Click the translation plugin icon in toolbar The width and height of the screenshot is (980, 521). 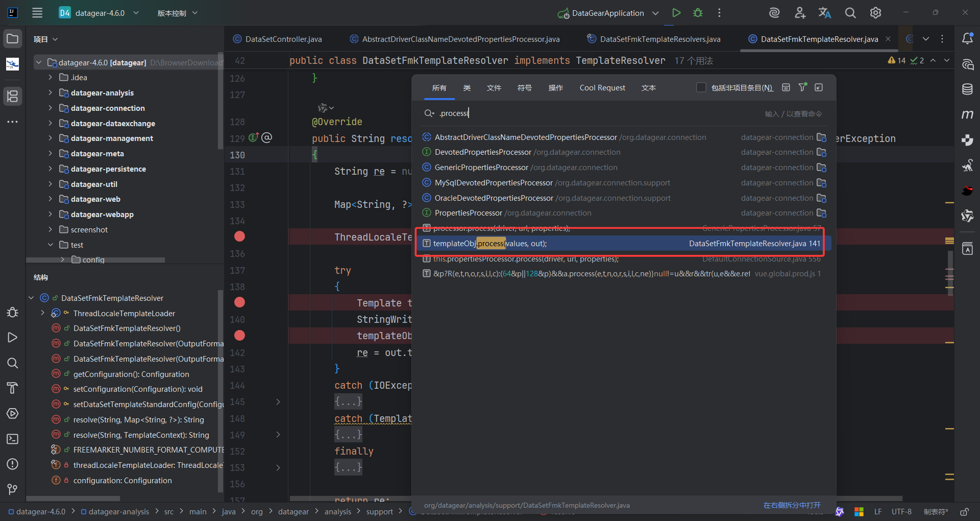tap(825, 13)
